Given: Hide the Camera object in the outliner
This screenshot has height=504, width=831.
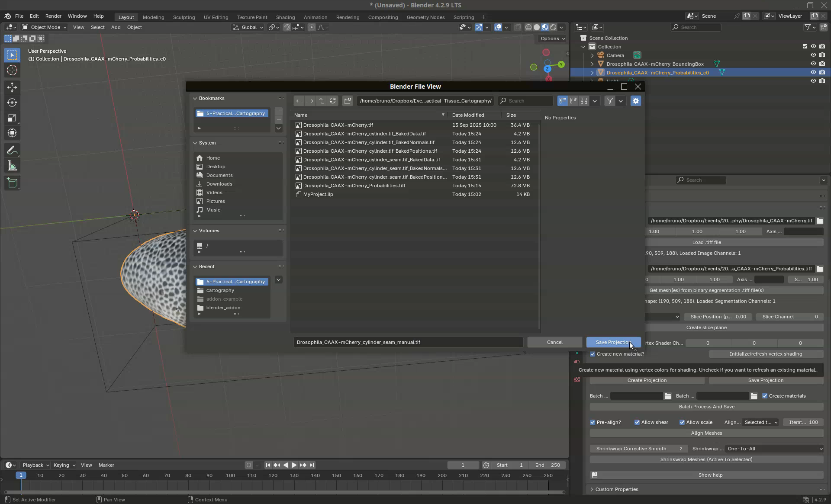Looking at the screenshot, I should pos(813,55).
